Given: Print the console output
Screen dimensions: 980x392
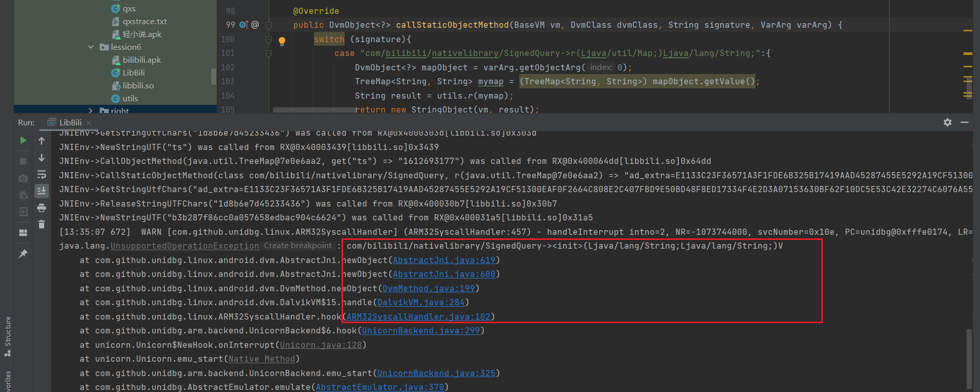Looking at the screenshot, I should tap(42, 208).
